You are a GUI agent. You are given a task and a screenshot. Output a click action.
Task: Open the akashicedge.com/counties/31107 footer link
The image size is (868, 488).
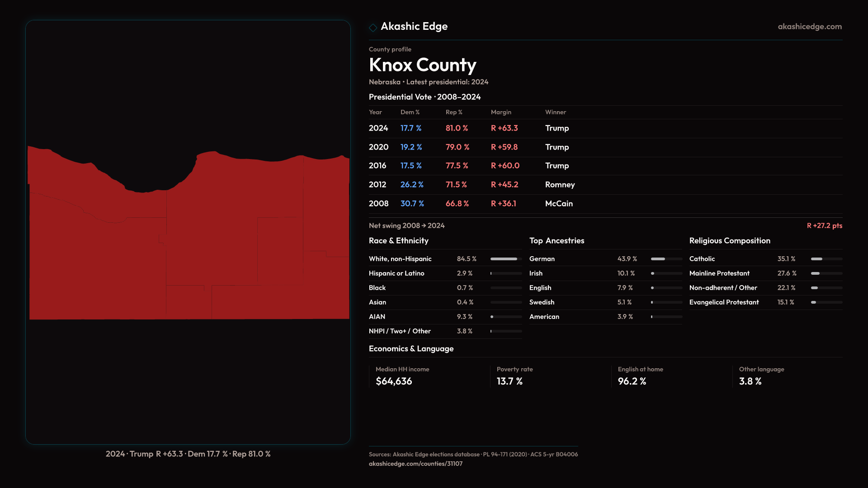point(415,464)
